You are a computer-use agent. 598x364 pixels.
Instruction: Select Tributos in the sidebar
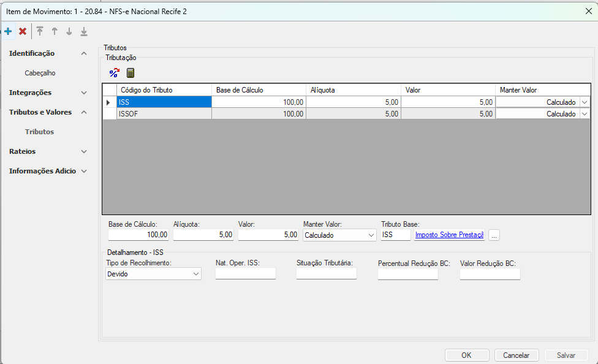pyautogui.click(x=40, y=132)
